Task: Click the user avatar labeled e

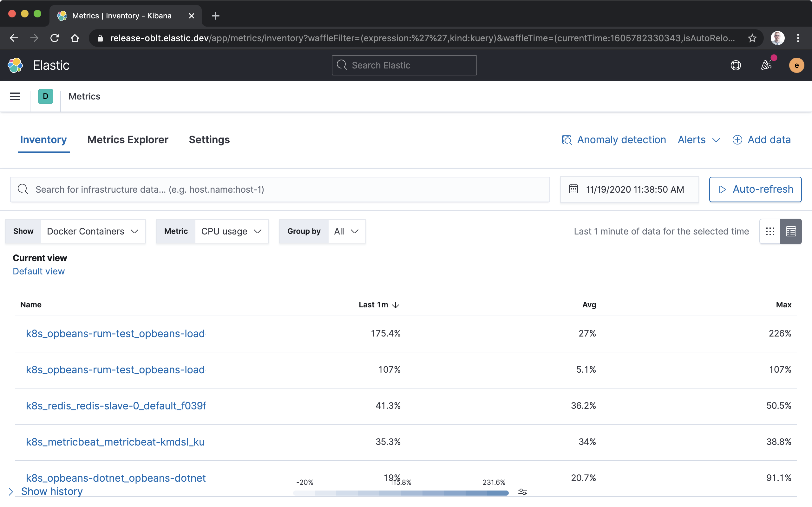Action: point(796,65)
